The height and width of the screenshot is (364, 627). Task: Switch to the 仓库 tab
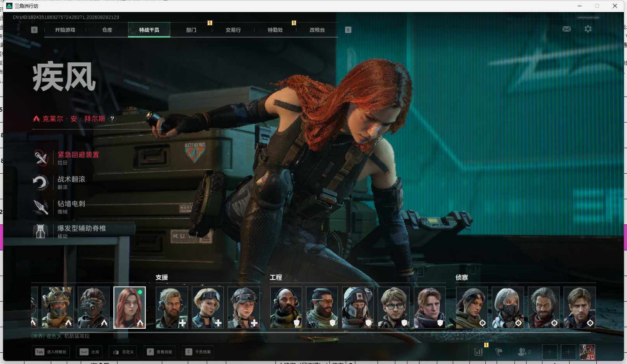[107, 30]
